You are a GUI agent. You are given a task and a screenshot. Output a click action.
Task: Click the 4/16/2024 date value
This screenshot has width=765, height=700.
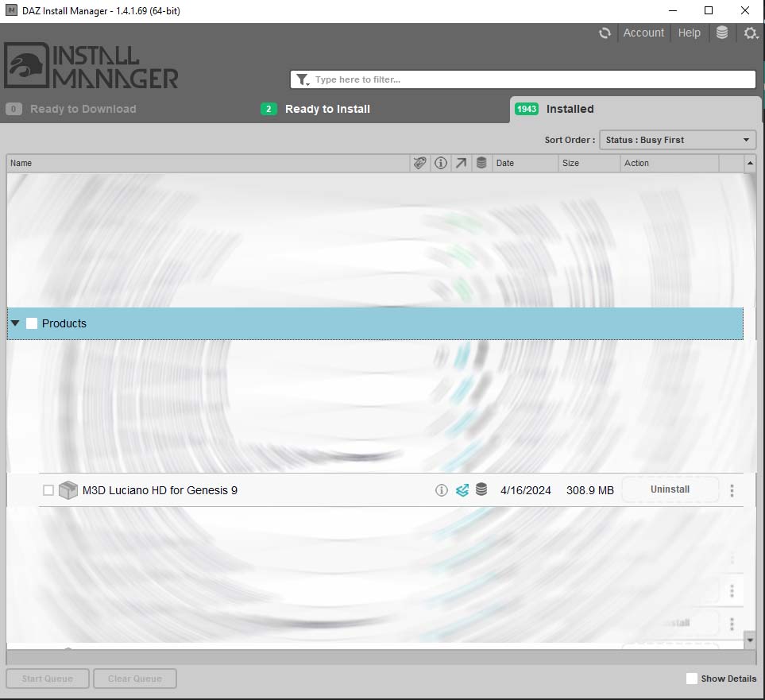click(525, 490)
